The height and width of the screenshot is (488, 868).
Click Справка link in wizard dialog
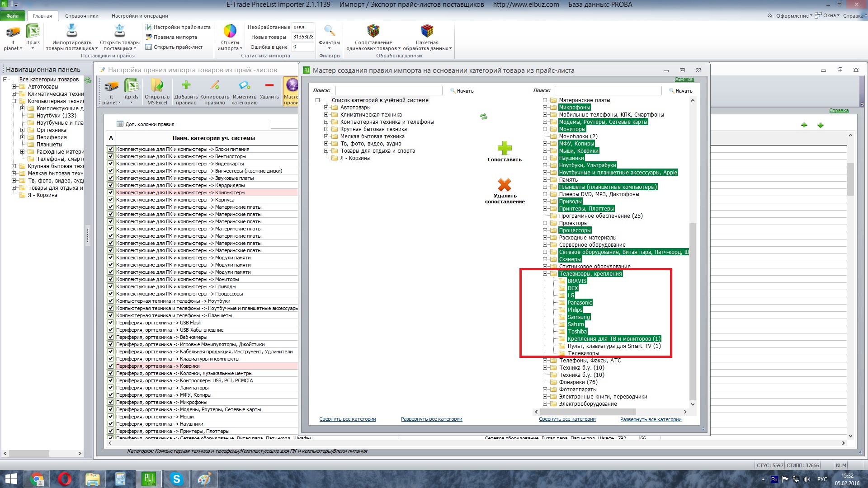coord(684,80)
